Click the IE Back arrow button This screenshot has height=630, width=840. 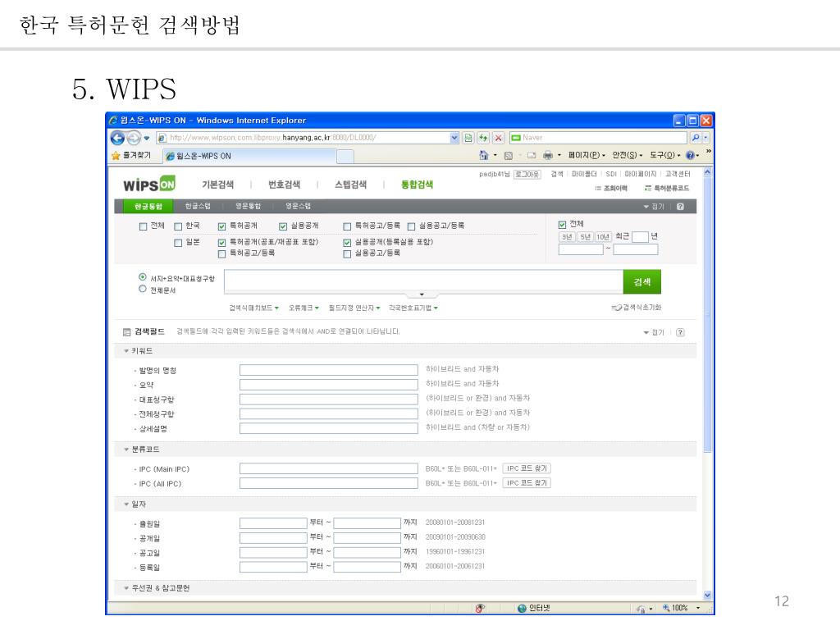coord(117,138)
